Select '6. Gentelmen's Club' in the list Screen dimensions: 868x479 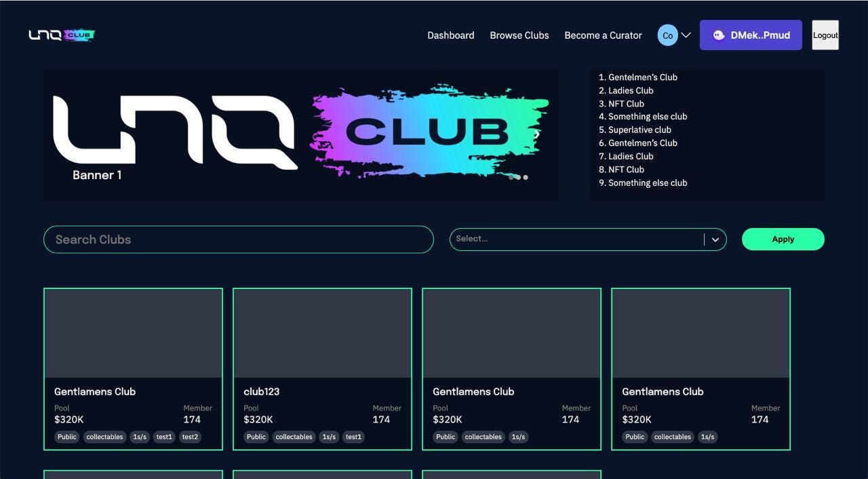637,143
